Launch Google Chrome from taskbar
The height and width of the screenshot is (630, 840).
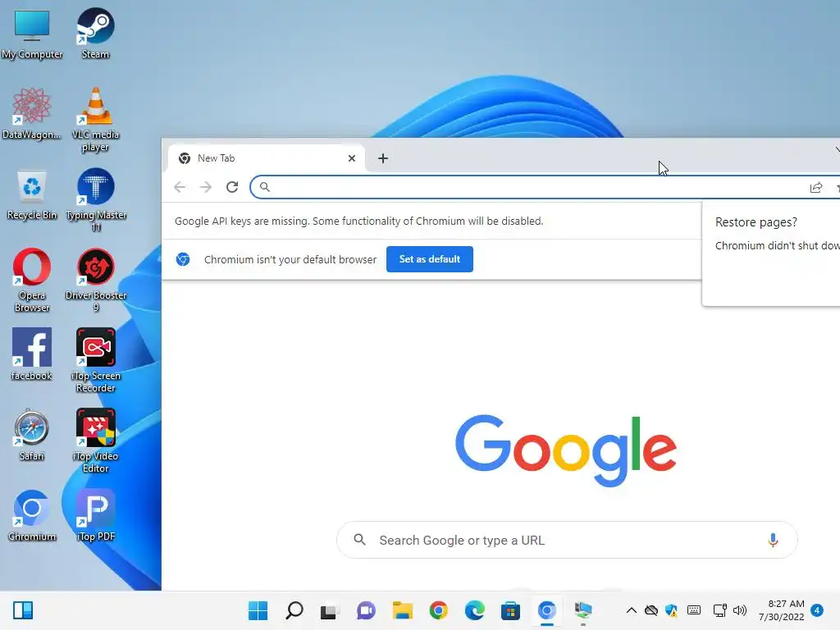click(438, 610)
